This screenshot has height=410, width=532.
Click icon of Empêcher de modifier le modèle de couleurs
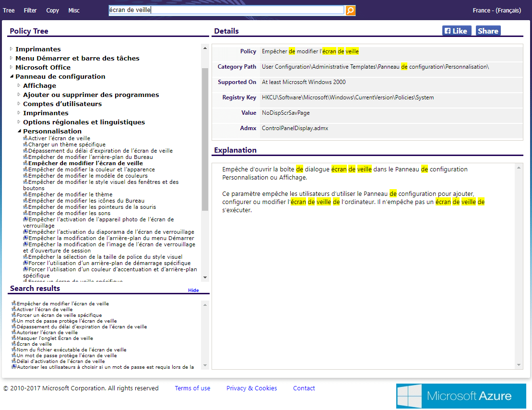click(x=25, y=176)
